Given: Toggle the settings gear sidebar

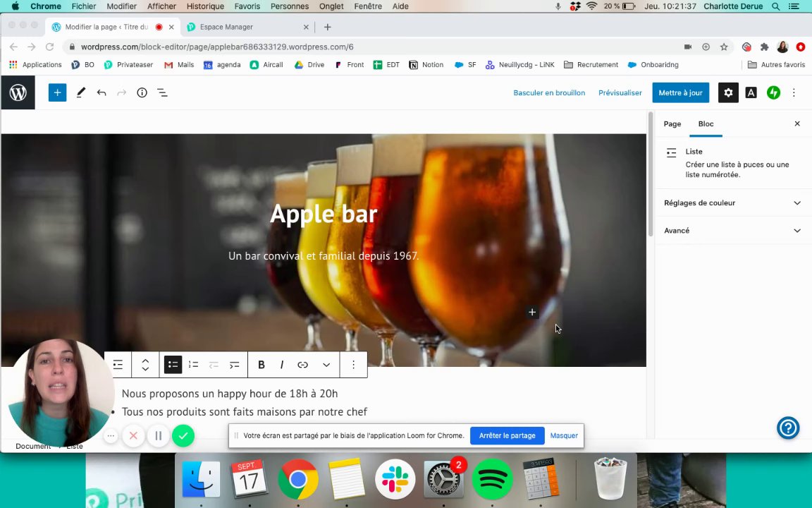Looking at the screenshot, I should tap(728, 93).
